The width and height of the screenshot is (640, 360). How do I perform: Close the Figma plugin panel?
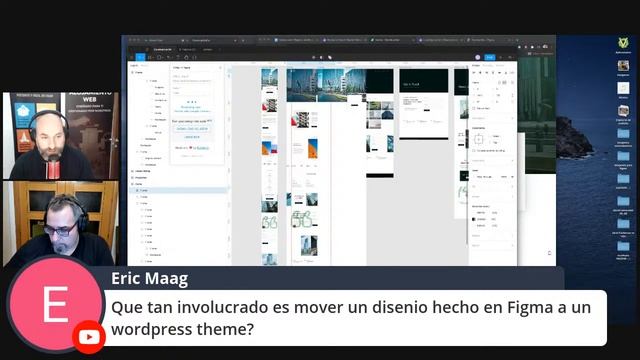tap(221, 67)
